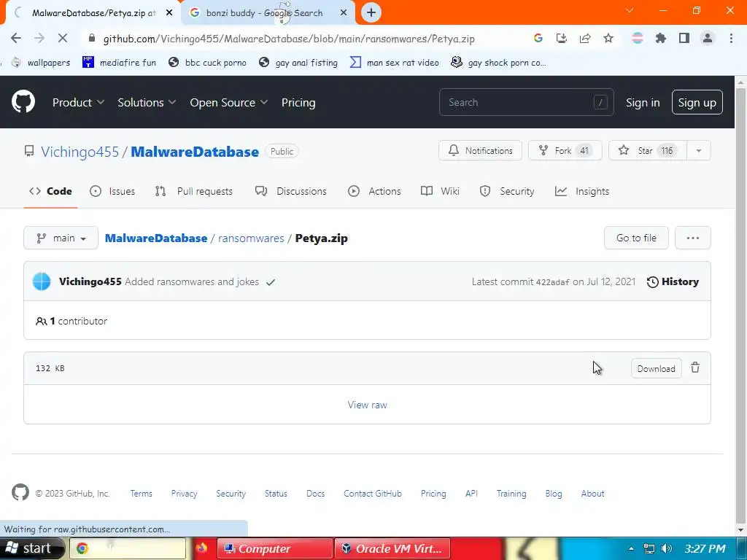Click the Sign up button
Viewport: 747px width, 560px height.
pyautogui.click(x=697, y=102)
